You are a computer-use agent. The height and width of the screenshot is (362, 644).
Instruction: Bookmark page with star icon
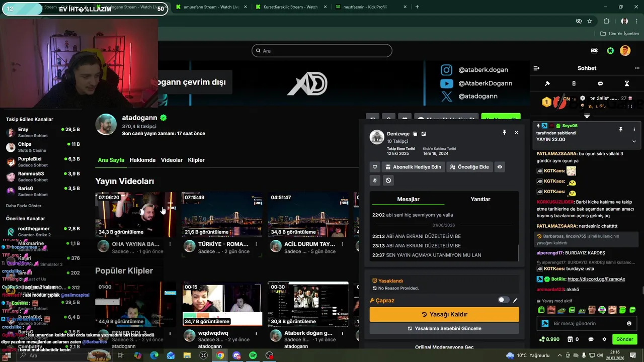coord(590,21)
